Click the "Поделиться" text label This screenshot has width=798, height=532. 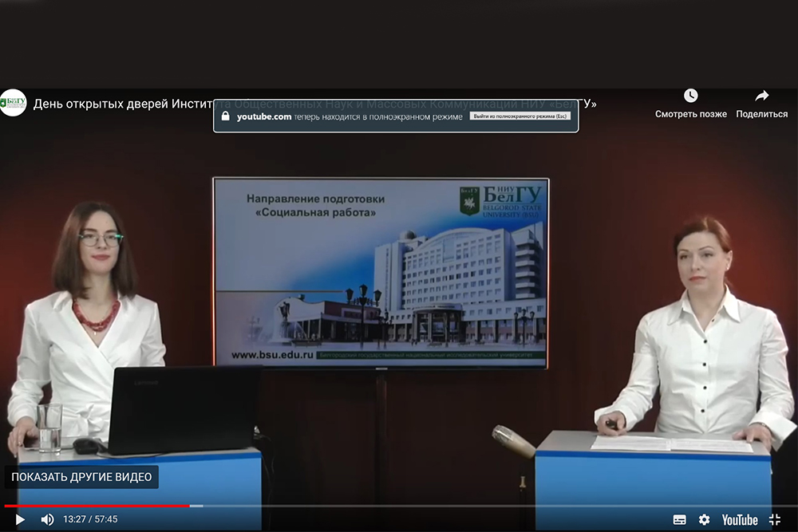(761, 114)
